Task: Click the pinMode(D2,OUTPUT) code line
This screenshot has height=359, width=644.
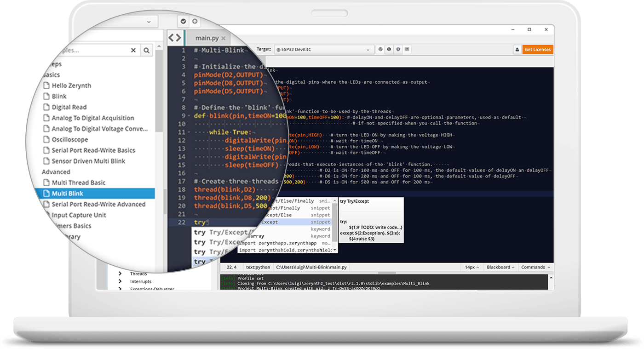Action: [x=228, y=75]
